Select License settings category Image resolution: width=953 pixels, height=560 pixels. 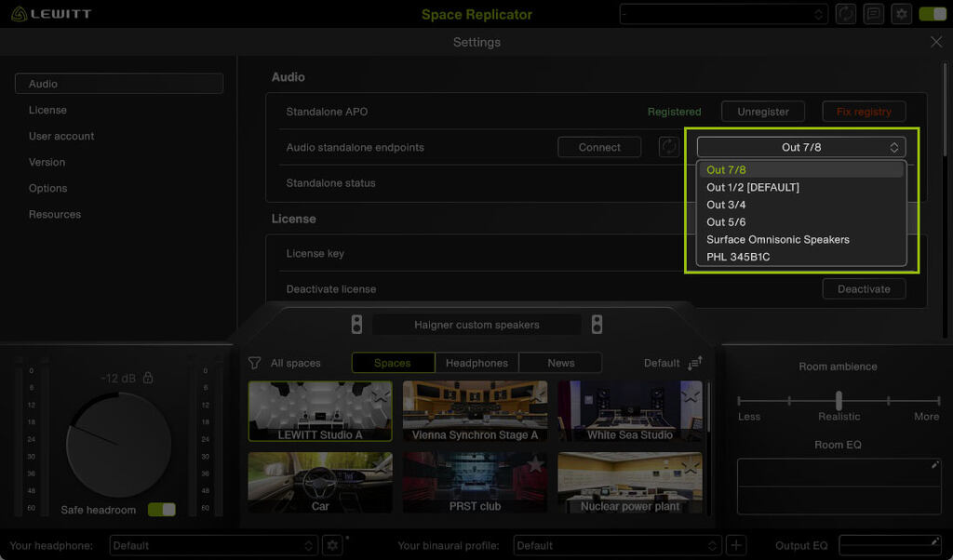pyautogui.click(x=47, y=110)
